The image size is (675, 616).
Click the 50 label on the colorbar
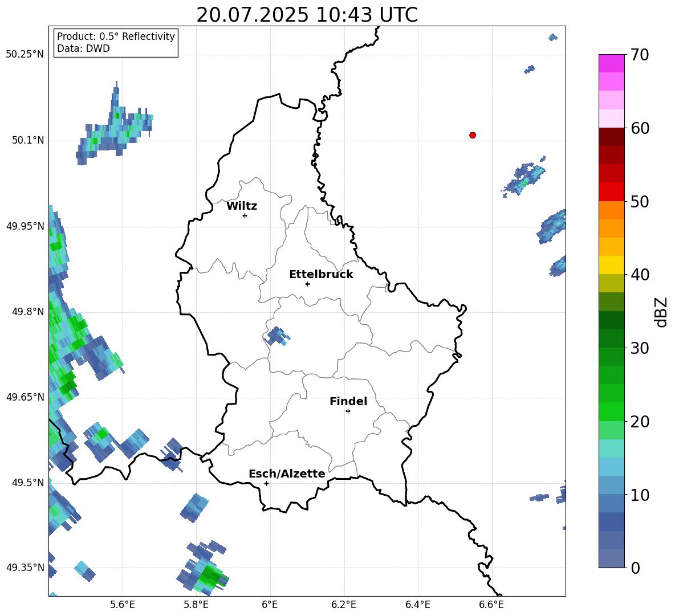639,202
